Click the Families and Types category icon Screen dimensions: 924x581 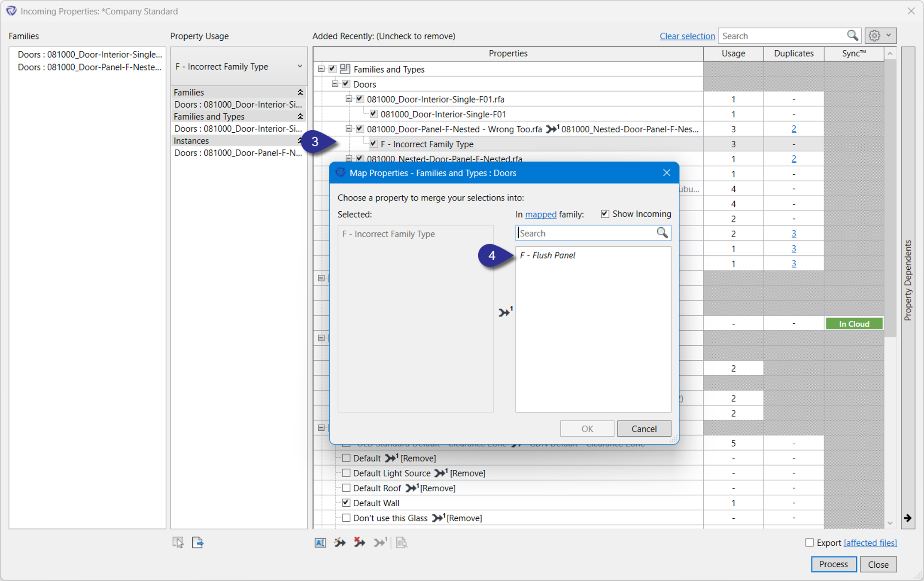coord(345,69)
